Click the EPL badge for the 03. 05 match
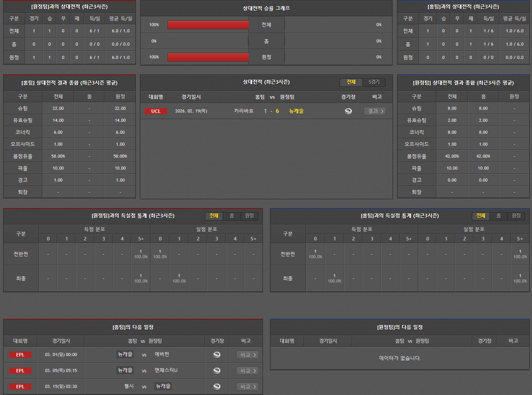Viewport: 532px width, 395px height. point(20,371)
